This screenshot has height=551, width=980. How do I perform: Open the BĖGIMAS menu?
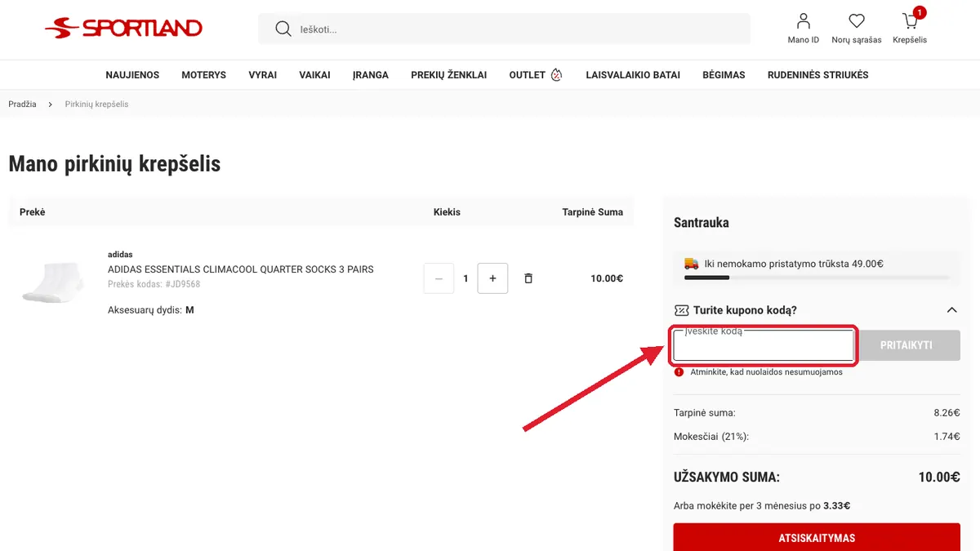724,75
